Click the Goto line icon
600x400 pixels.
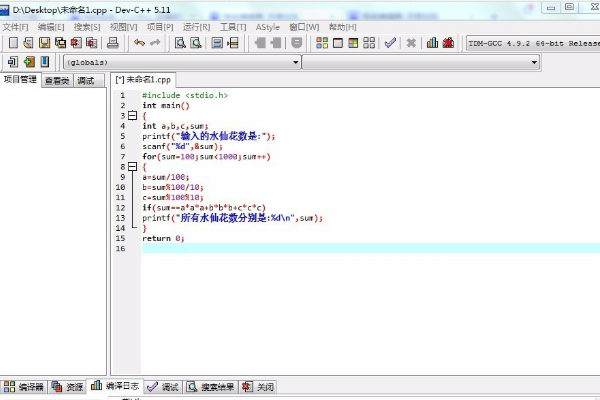pos(233,42)
